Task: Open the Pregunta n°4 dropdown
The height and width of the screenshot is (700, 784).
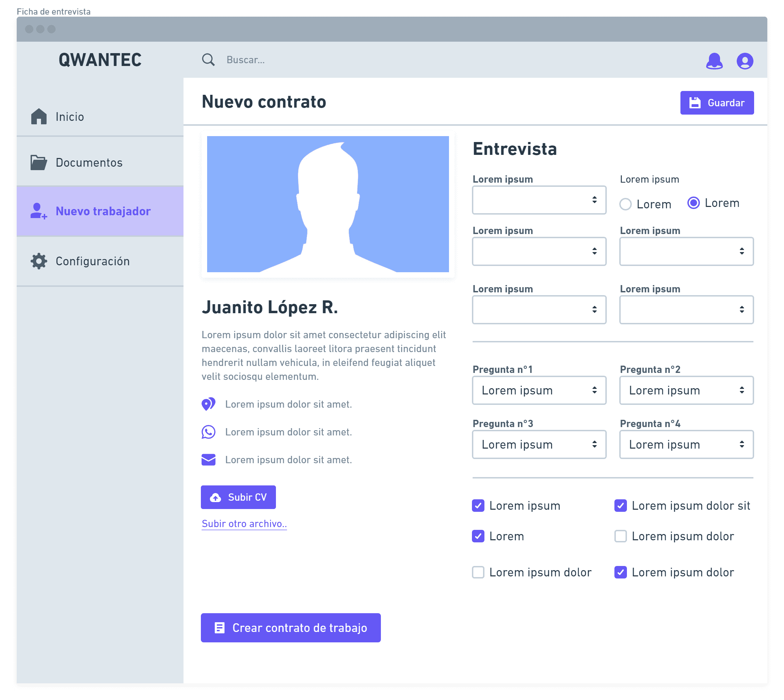Action: coord(686,444)
